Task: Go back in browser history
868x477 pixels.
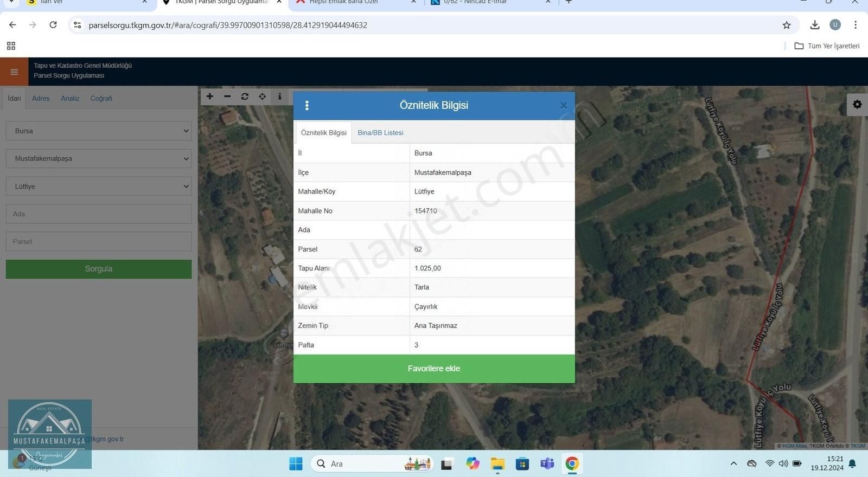Action: pos(12,25)
